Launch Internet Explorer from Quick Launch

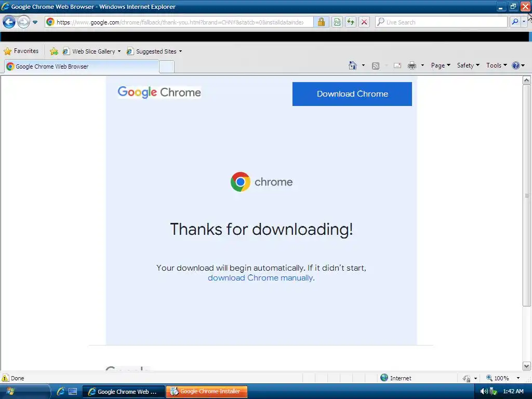pos(60,392)
